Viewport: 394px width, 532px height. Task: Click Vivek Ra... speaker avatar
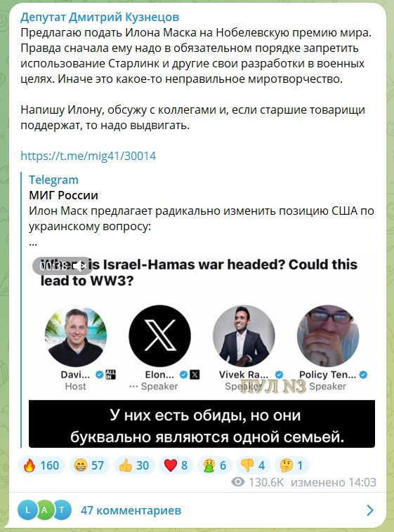pyautogui.click(x=244, y=335)
